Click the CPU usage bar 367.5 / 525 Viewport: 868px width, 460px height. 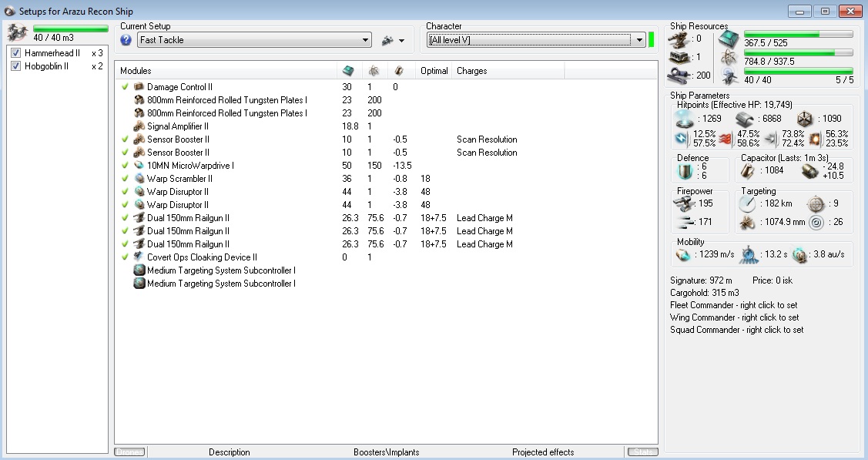[x=798, y=35]
